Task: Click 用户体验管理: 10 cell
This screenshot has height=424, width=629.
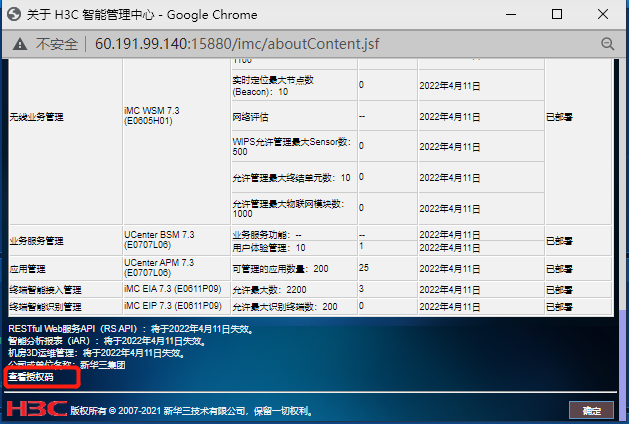Action: (294, 248)
